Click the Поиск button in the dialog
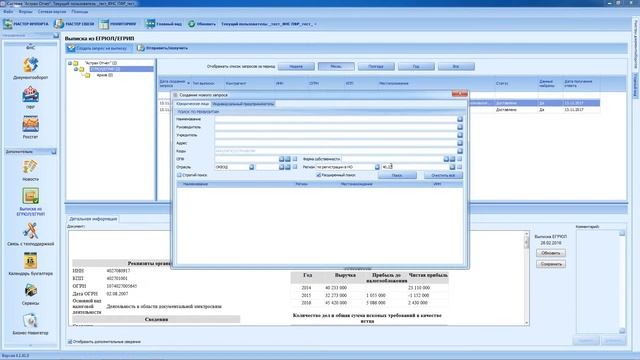640x360 pixels. pos(397,176)
